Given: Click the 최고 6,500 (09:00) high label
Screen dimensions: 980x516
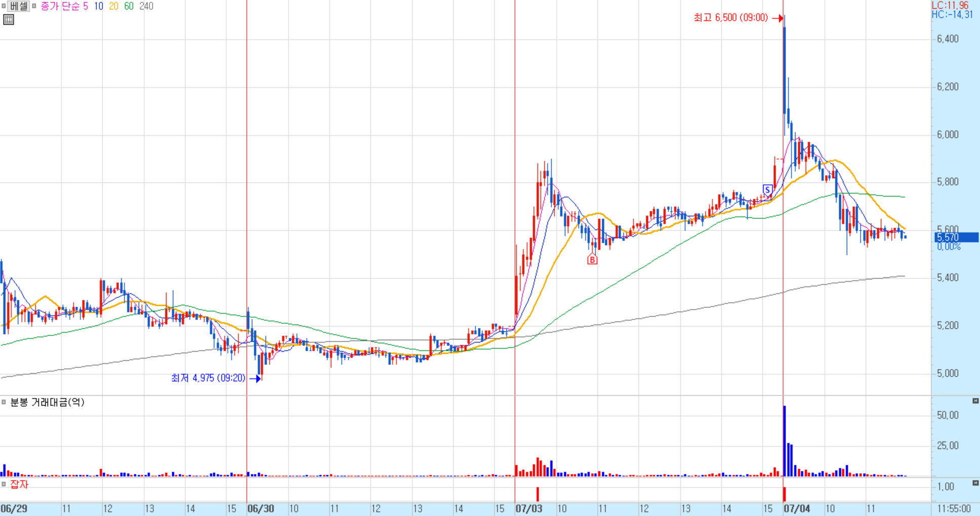Looking at the screenshot, I should pyautogui.click(x=731, y=18).
